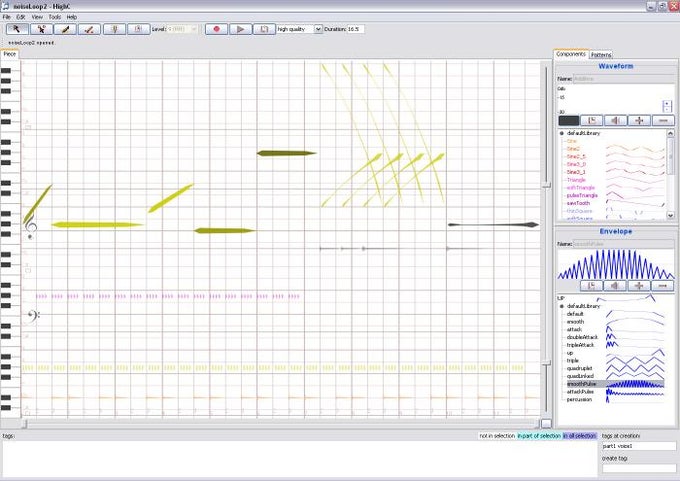Click waveform list scroll down arrow
The image size is (680, 481).
coord(670,215)
